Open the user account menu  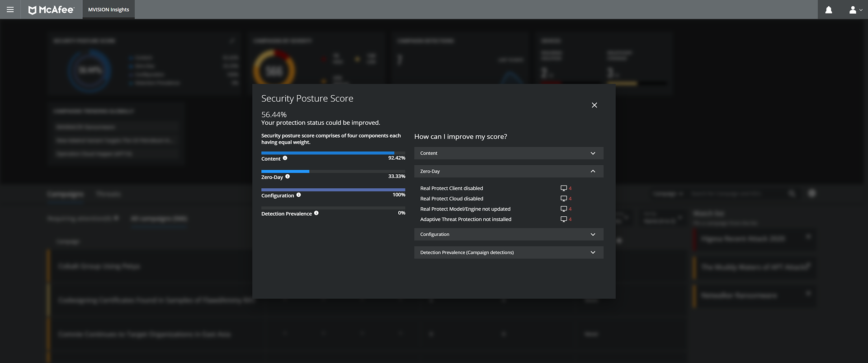click(855, 9)
